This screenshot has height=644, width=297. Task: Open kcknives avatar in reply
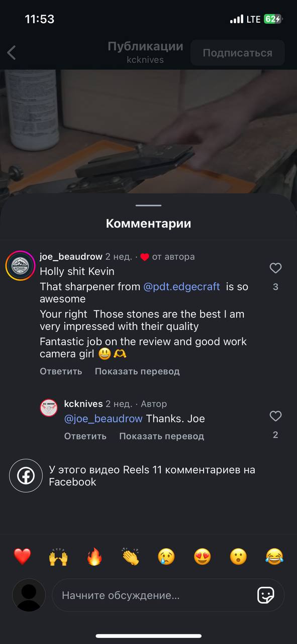pos(49,408)
